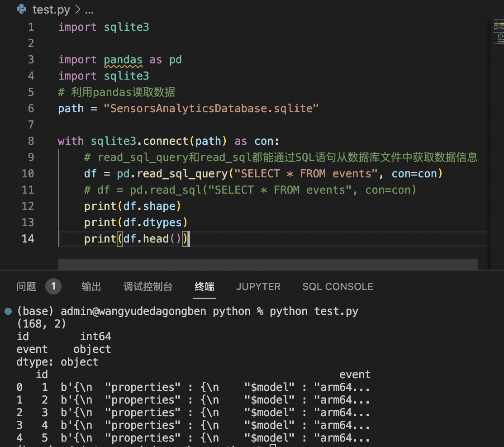Open the JUPYTER panel tab
This screenshot has width=504, height=447.
[258, 286]
